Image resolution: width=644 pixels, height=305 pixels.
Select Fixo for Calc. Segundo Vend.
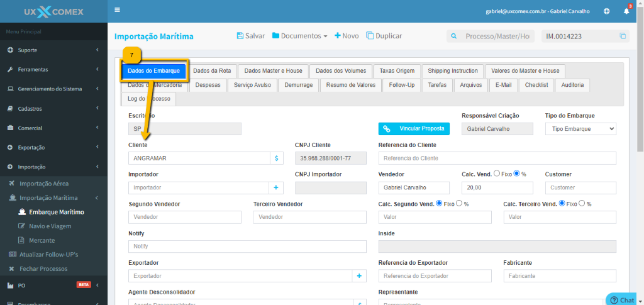coord(438,203)
